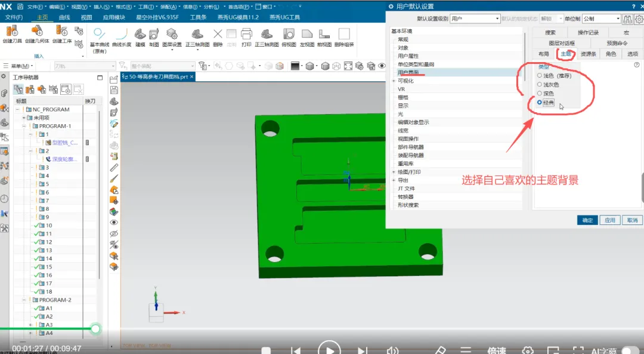The width and height of the screenshot is (644, 354).
Task: Toggle the AI字幕 switch in the video player
Action: point(631,350)
